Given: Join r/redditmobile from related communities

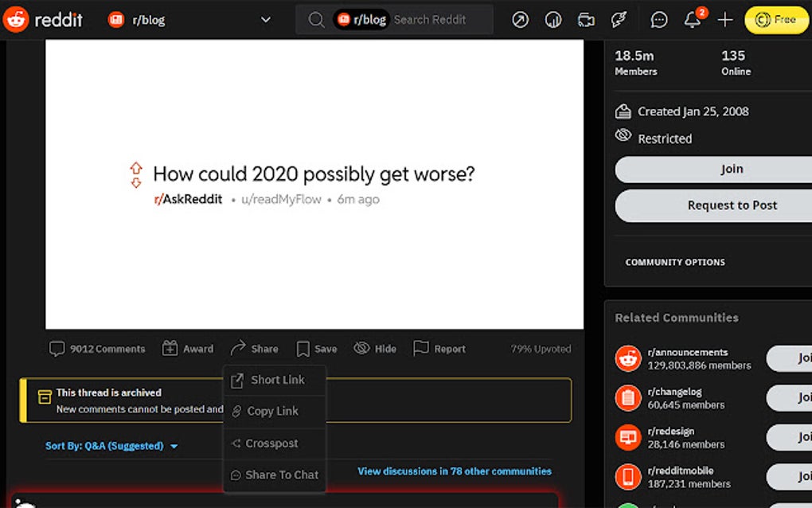Looking at the screenshot, I should tap(789, 476).
